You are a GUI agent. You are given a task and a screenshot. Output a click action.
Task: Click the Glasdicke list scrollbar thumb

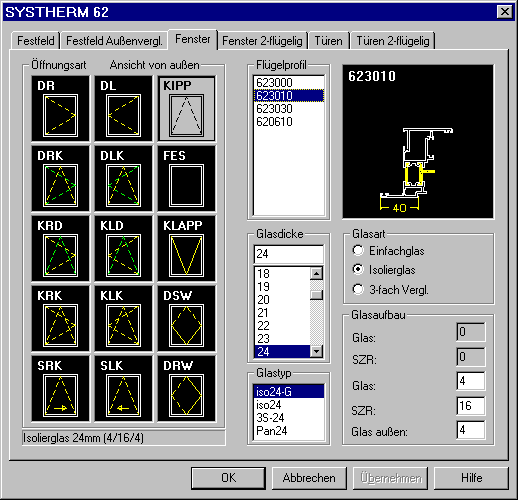point(316,295)
